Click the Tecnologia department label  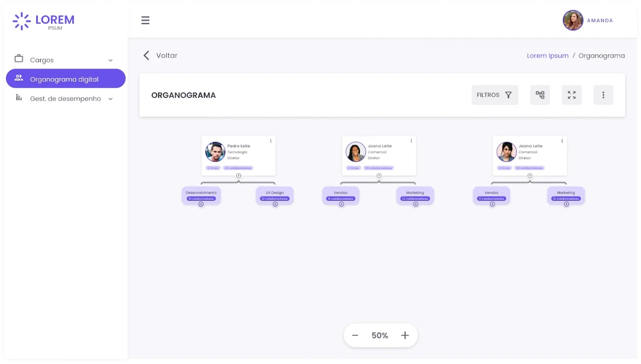click(237, 152)
